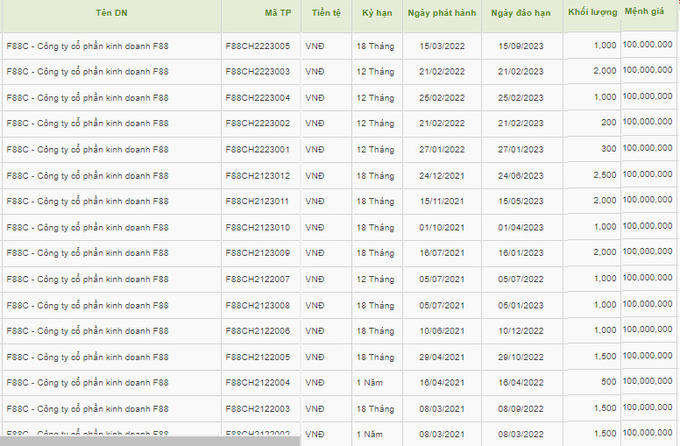The height and width of the screenshot is (446, 680).
Task: Click issue date 15/11/2021
Action: coord(442,201)
